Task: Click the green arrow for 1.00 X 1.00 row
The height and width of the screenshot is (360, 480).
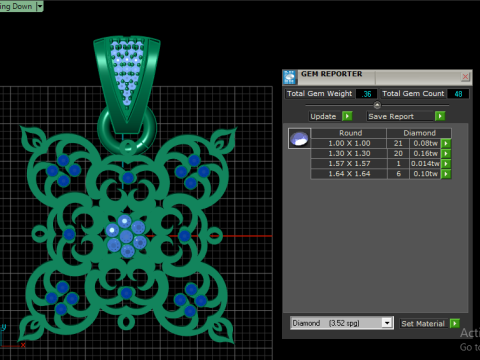Action: pyautogui.click(x=446, y=143)
